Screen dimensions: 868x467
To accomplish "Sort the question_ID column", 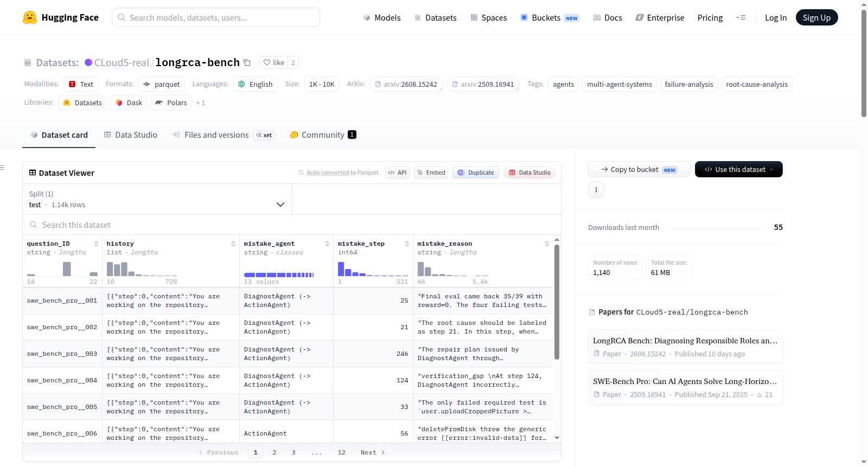I will 96,244.
